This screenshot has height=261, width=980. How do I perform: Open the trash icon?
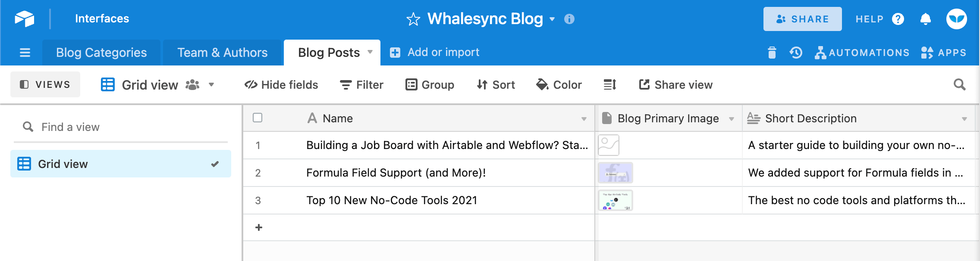772,53
